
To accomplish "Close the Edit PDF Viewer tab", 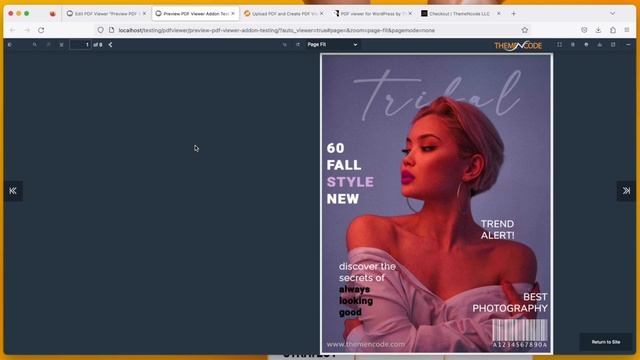I will coord(144,13).
